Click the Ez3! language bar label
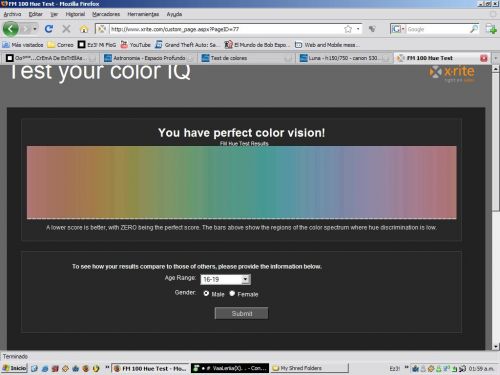Image resolution: width=500 pixels, height=375 pixels. click(x=395, y=368)
